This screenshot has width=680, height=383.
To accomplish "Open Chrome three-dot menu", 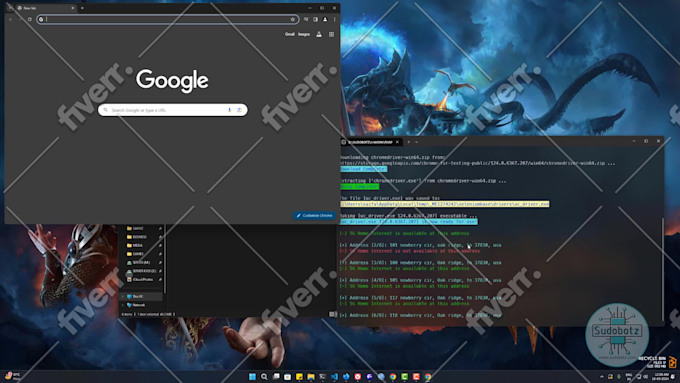I will [334, 19].
